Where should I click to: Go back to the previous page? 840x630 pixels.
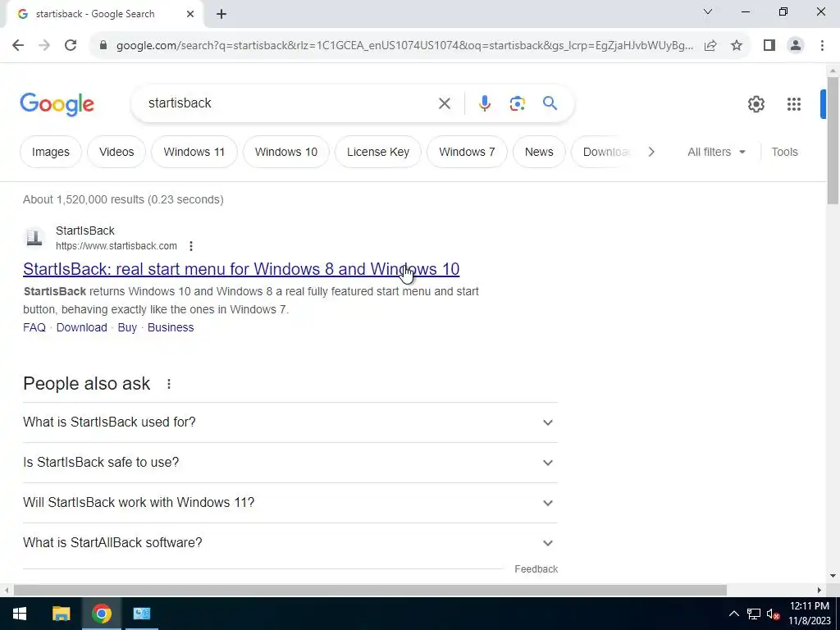18,46
